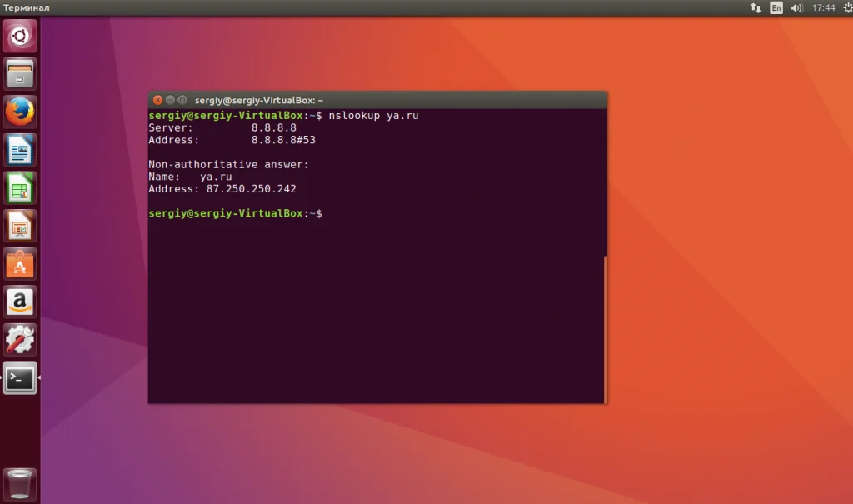853x504 pixels.
Task: Close the sergiy@sergiy-VirtualBox terminal window
Action: click(x=157, y=100)
